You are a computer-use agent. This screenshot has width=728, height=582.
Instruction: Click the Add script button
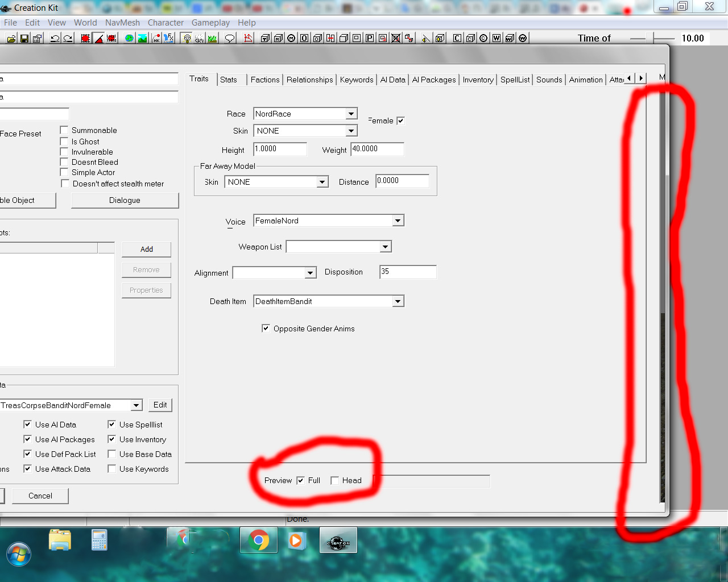click(x=146, y=249)
